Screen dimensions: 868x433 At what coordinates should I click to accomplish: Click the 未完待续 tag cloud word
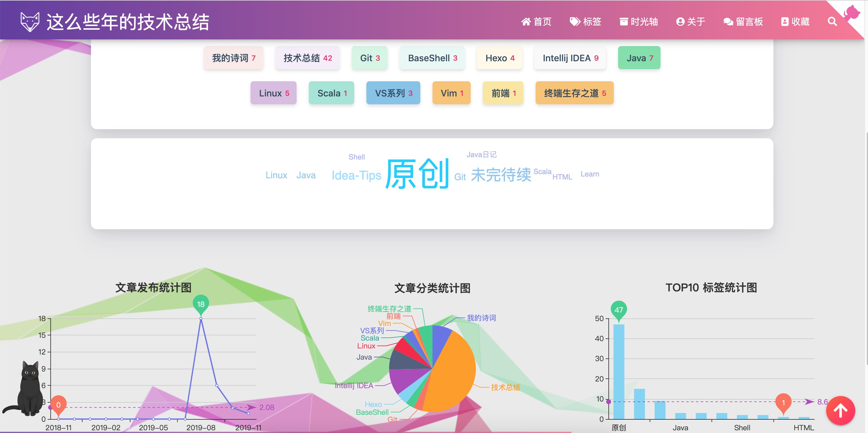501,175
